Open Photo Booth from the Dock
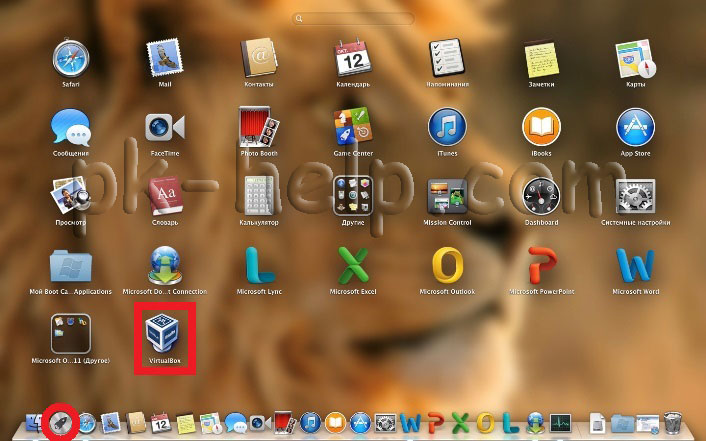Viewport: 706px width, 441px height. 285,423
